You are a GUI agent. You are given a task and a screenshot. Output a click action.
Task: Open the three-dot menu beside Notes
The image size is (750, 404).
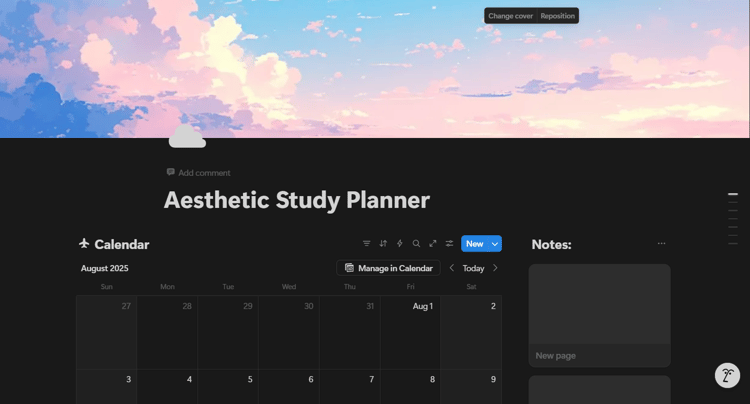click(661, 243)
